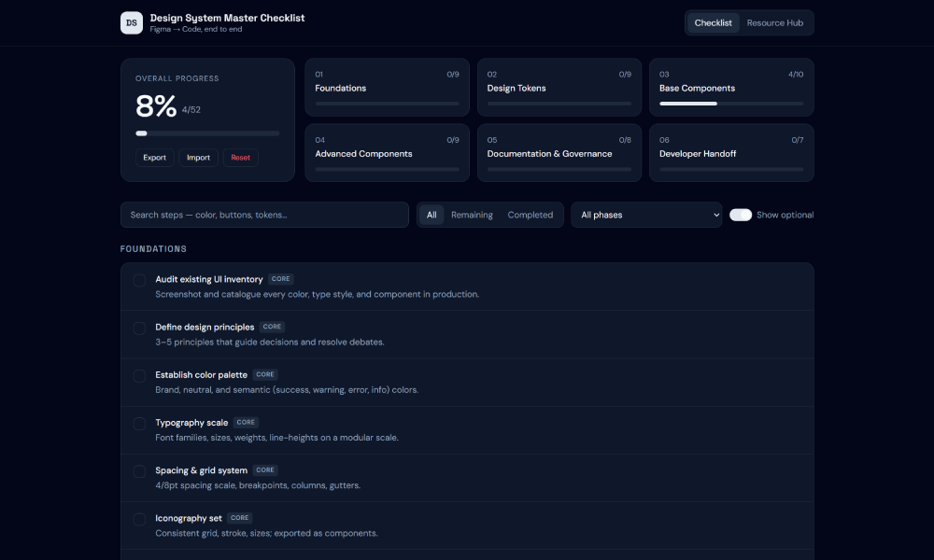934x560 pixels.
Task: Open the All phases dropdown
Action: click(646, 215)
